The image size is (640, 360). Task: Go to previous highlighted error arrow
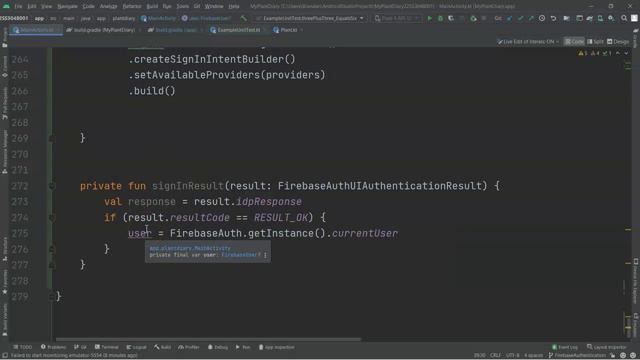click(x=618, y=53)
